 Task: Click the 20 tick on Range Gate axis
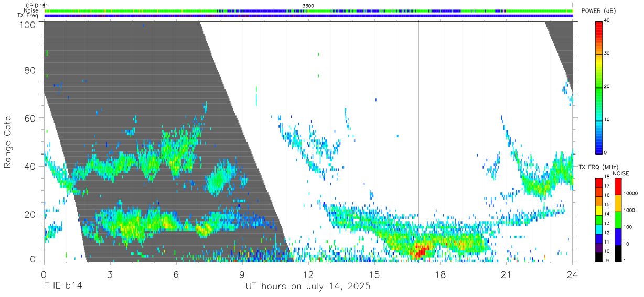tap(29, 214)
